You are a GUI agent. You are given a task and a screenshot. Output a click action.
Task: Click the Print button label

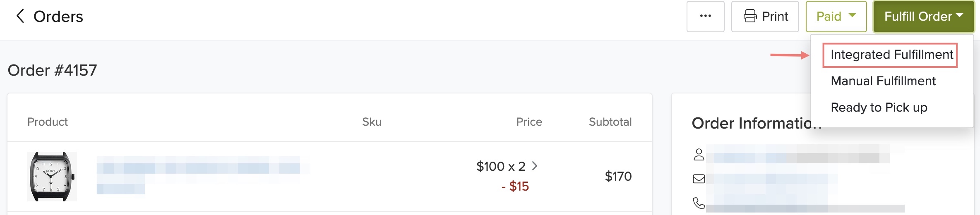coord(775,16)
